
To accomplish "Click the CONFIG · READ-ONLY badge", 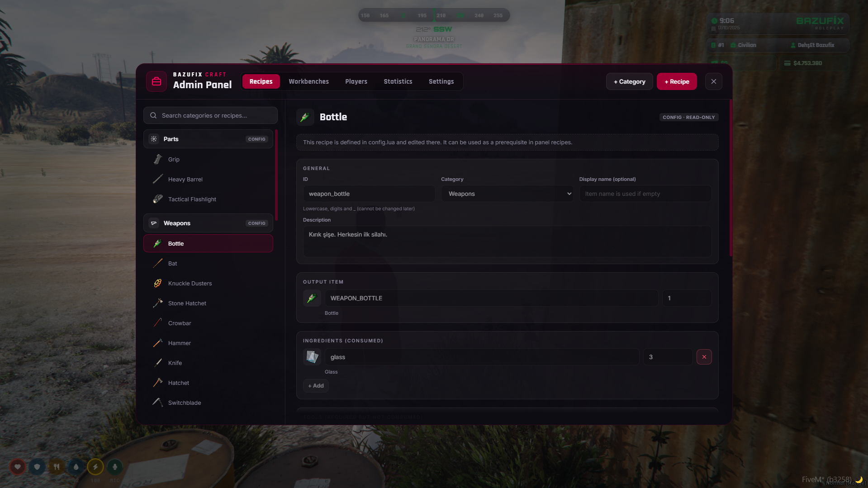I will (689, 117).
